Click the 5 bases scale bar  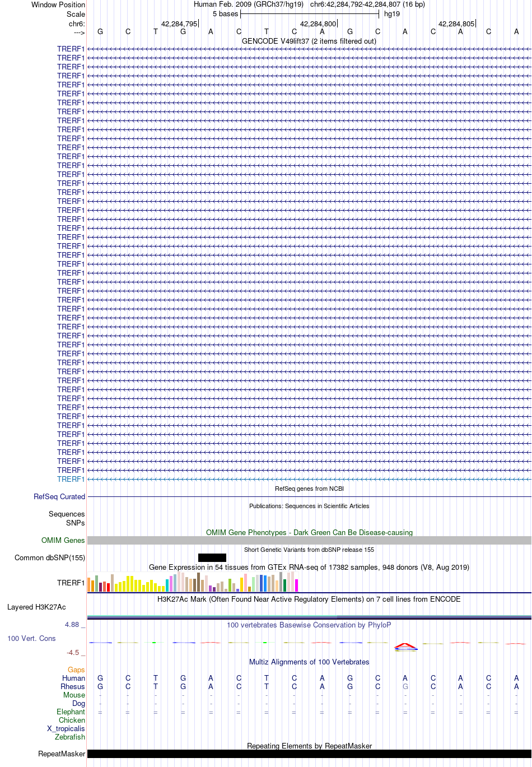(x=310, y=14)
